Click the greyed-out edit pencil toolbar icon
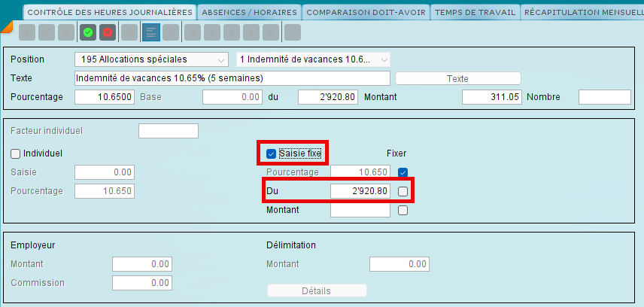The height and width of the screenshot is (307, 644). 47,32
